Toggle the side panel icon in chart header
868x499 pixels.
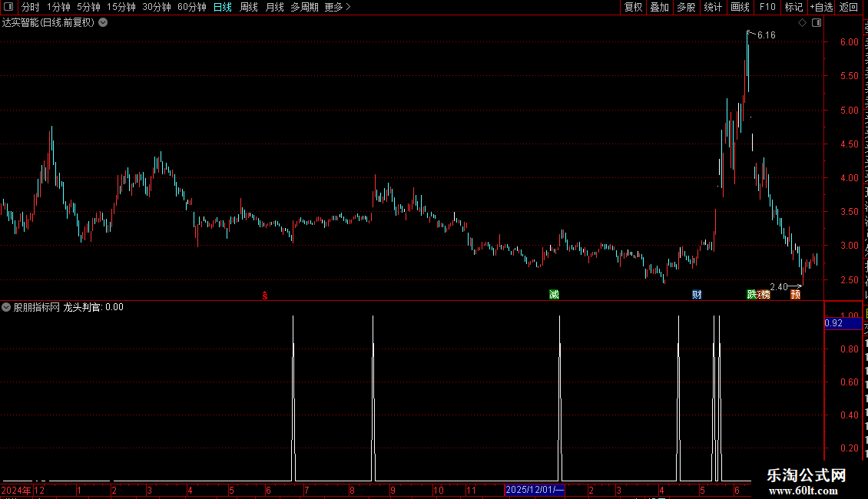coord(817,23)
